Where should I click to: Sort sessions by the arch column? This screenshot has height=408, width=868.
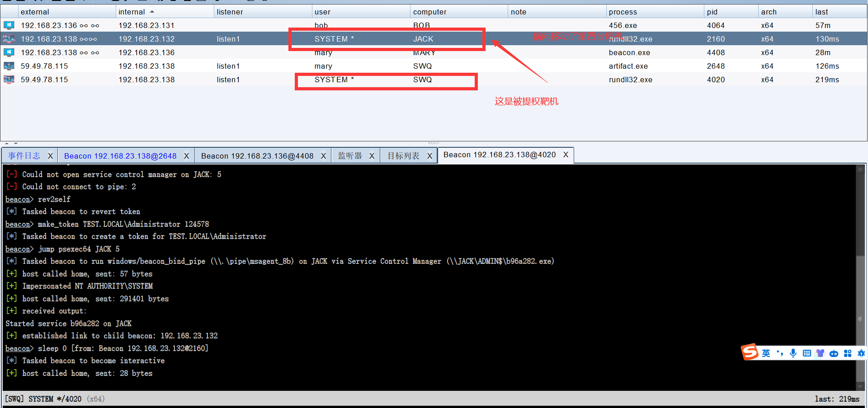785,12
